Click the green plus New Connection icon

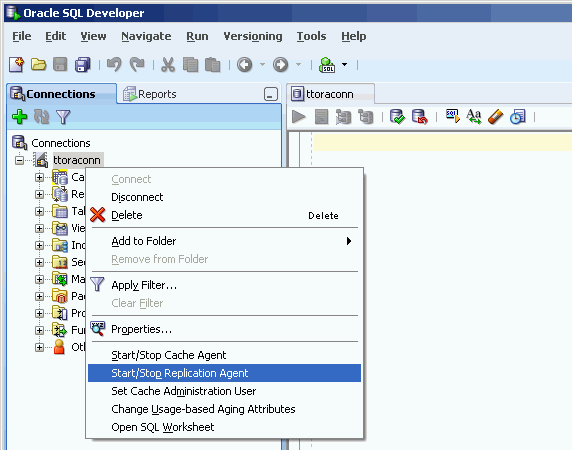click(19, 117)
